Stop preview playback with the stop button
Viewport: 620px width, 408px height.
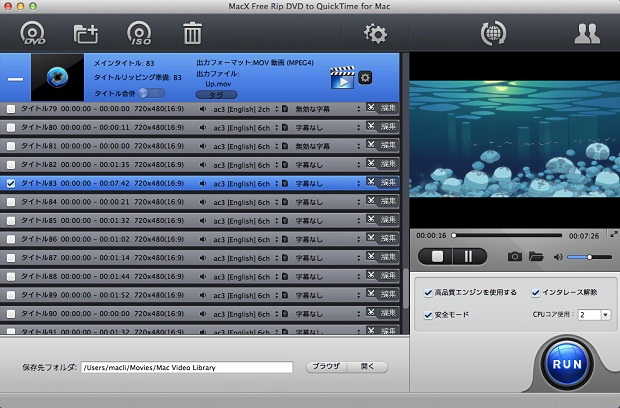pyautogui.click(x=437, y=257)
